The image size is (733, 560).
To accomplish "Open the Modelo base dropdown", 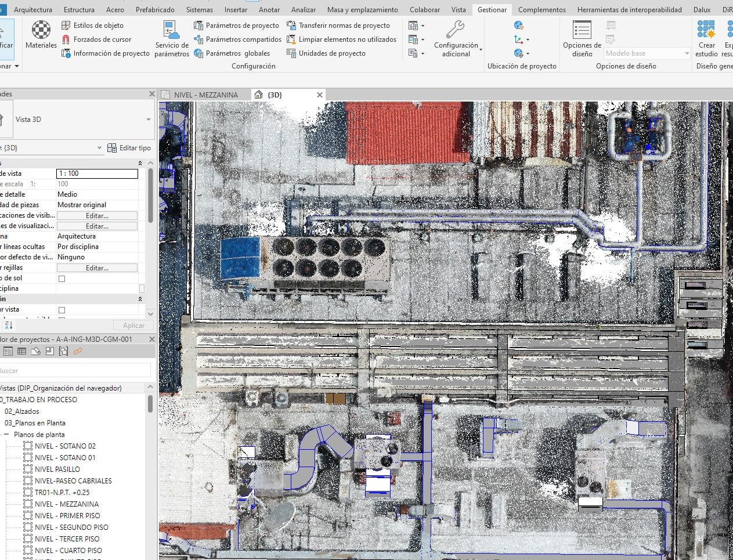I will click(x=647, y=53).
